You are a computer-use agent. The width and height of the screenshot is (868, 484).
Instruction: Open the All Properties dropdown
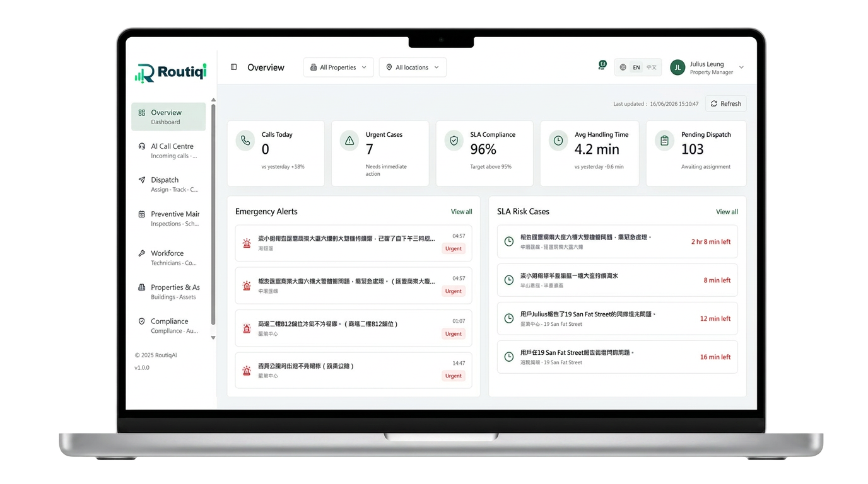coord(339,67)
